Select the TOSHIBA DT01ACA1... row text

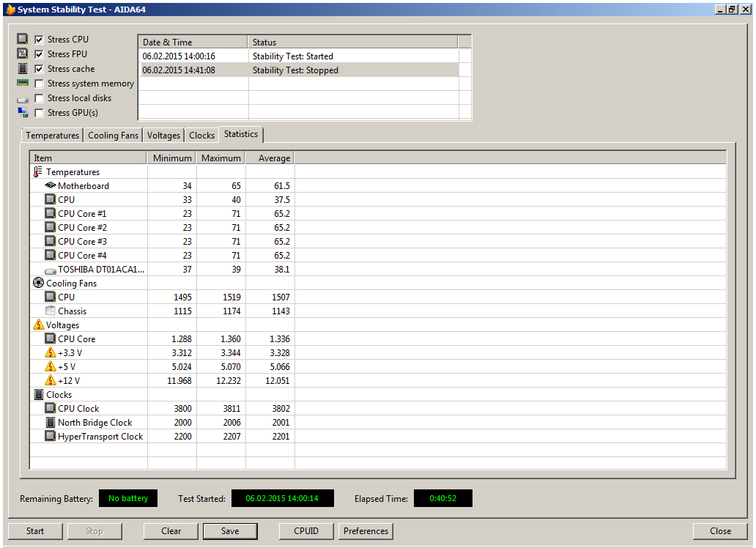point(101,269)
